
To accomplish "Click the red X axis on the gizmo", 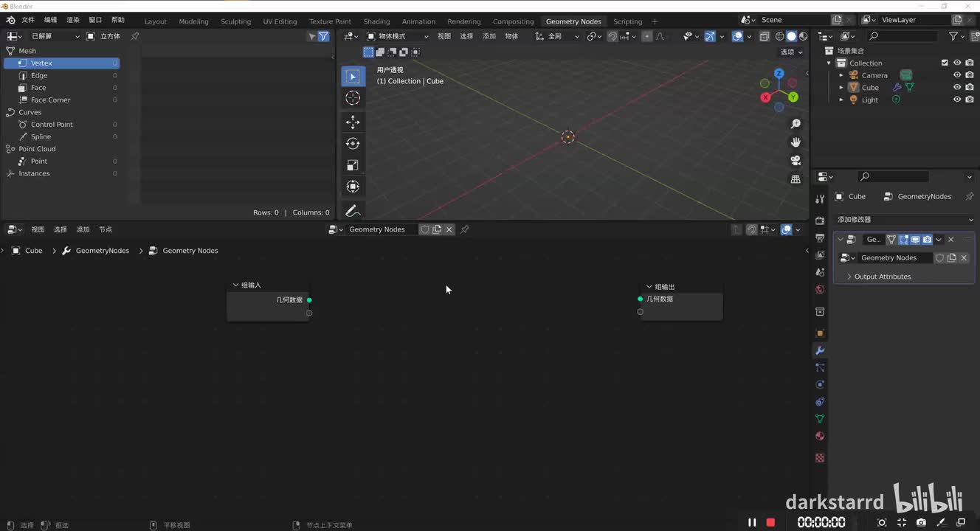I will pos(765,97).
